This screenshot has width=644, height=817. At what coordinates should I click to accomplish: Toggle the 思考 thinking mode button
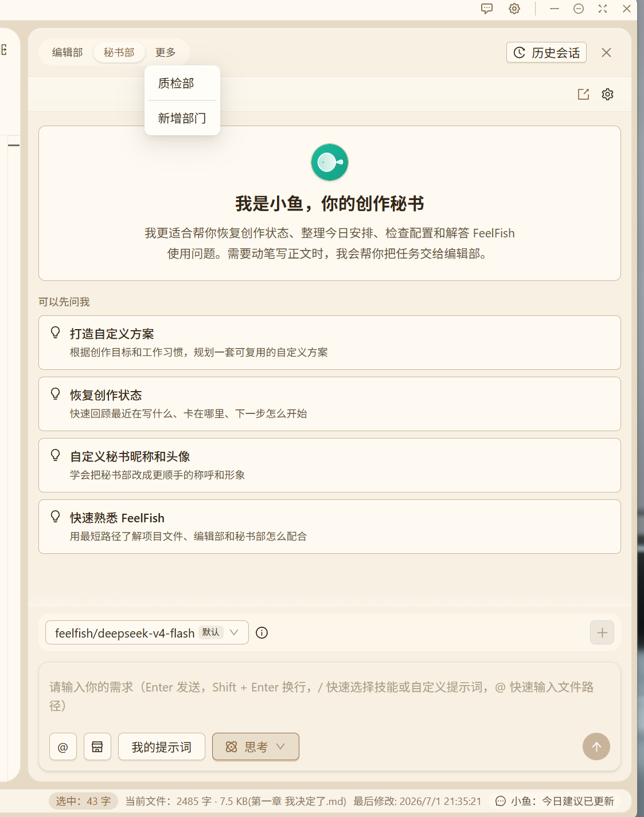(256, 746)
